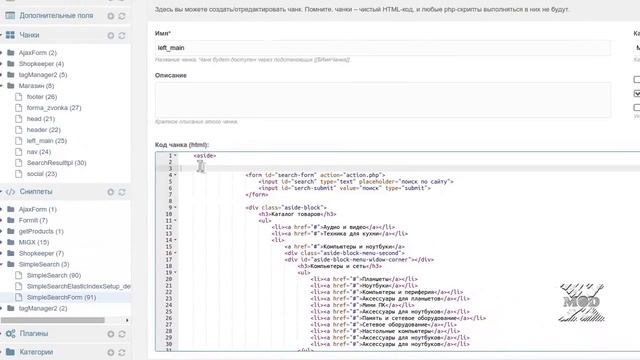The height and width of the screenshot is (360, 640).
Task: Click the Плагины gears icon
Action: 10,333
